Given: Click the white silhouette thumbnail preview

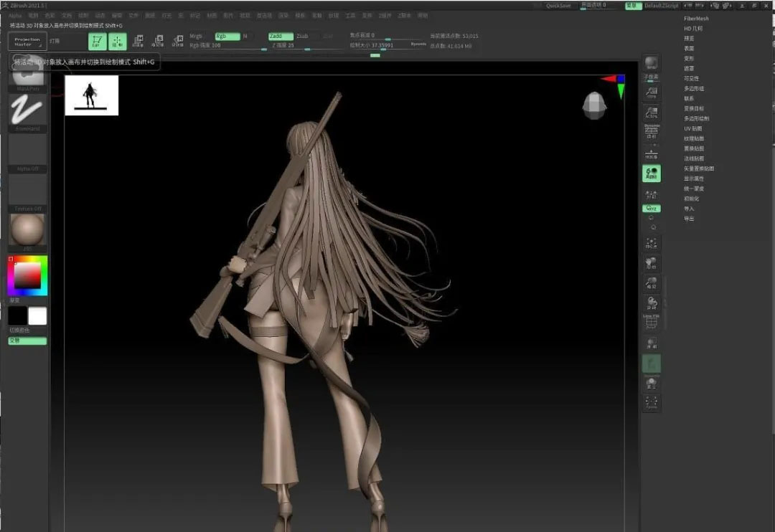Looking at the screenshot, I should [x=91, y=95].
